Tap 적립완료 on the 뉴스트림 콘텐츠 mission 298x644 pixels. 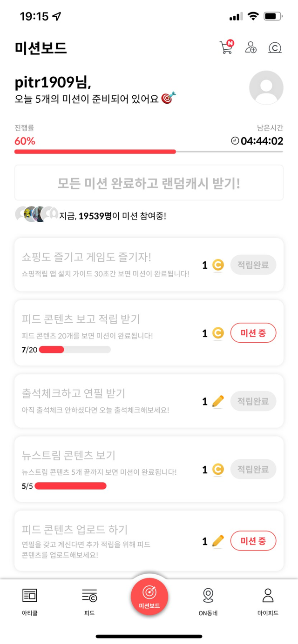[x=253, y=469]
